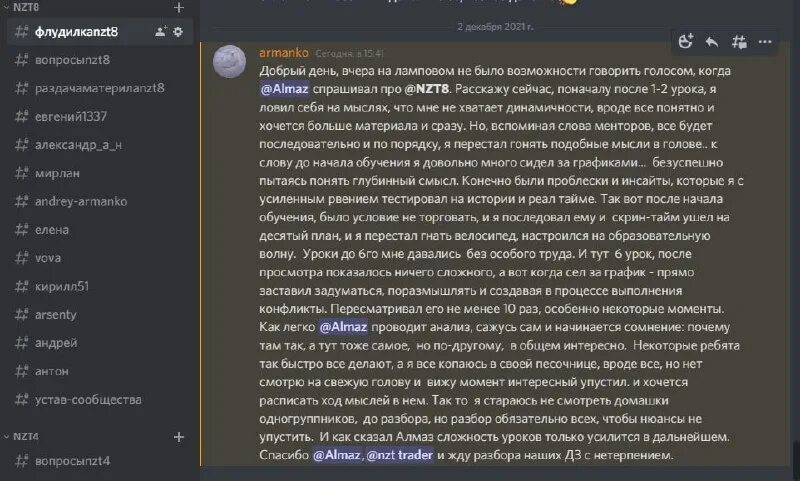The height and width of the screenshot is (481, 800).
Task: Open more options for armanko's message
Action: tap(765, 42)
